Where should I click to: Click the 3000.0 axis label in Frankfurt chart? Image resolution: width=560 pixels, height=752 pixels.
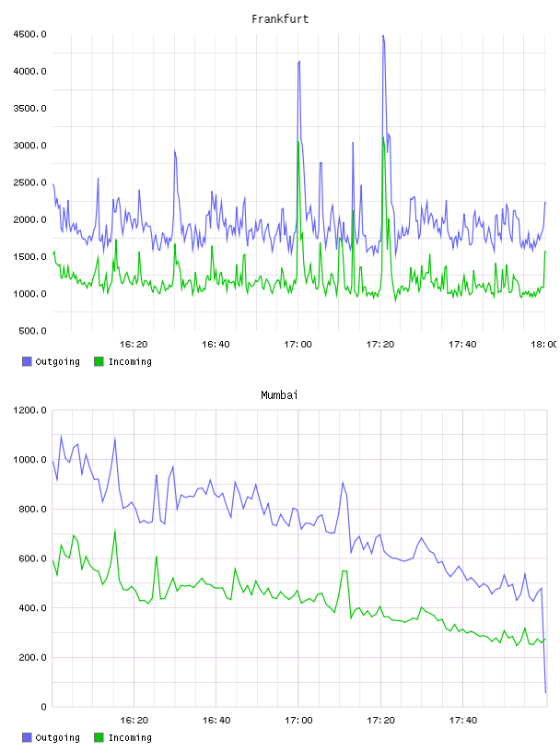click(x=29, y=146)
